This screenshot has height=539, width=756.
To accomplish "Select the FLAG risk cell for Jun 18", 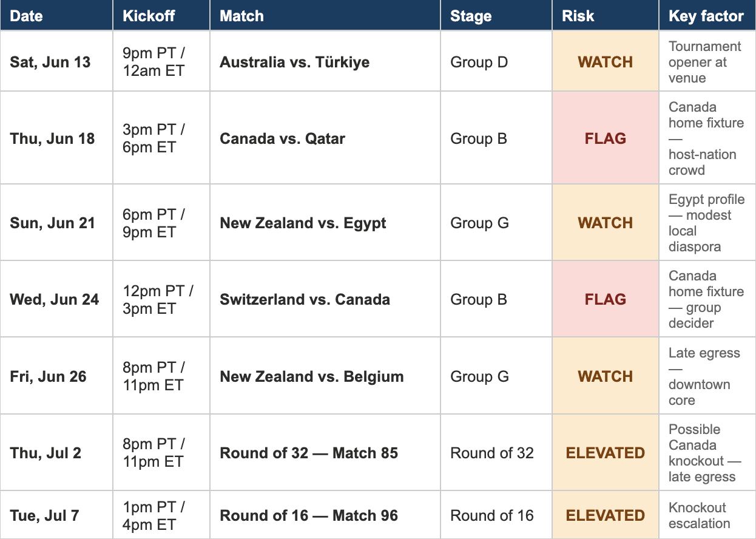I will [606, 138].
